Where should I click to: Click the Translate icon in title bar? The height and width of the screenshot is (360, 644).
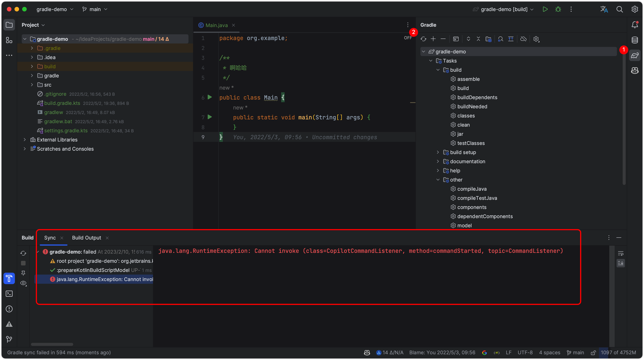point(604,9)
